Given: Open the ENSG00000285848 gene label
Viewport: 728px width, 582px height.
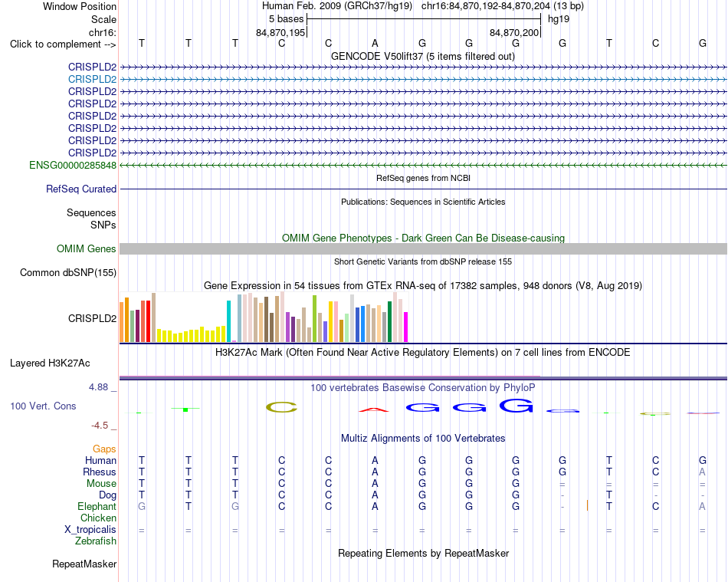Looking at the screenshot, I should pyautogui.click(x=73, y=166).
